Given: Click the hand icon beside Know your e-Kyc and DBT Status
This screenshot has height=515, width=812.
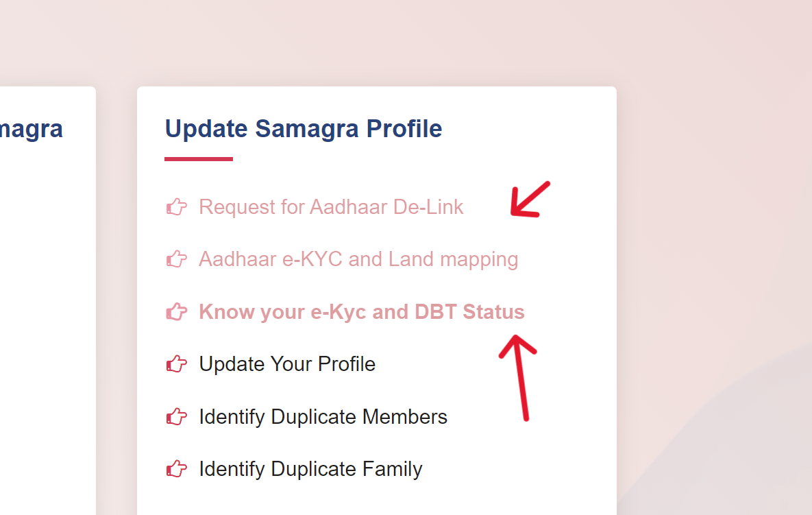Looking at the screenshot, I should (176, 311).
